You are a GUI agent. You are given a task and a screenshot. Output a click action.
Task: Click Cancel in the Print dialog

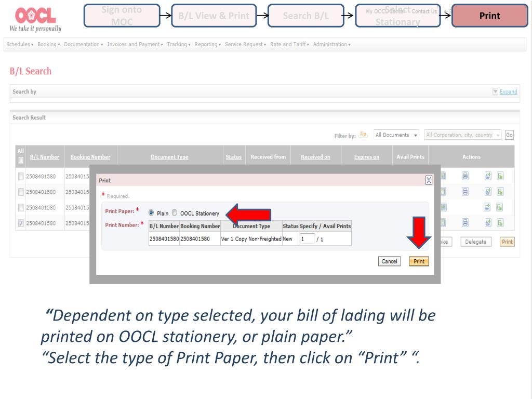(389, 261)
